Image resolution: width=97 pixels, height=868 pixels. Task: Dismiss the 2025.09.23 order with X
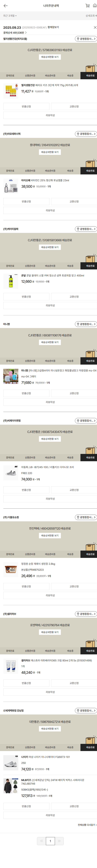coord(95,27)
